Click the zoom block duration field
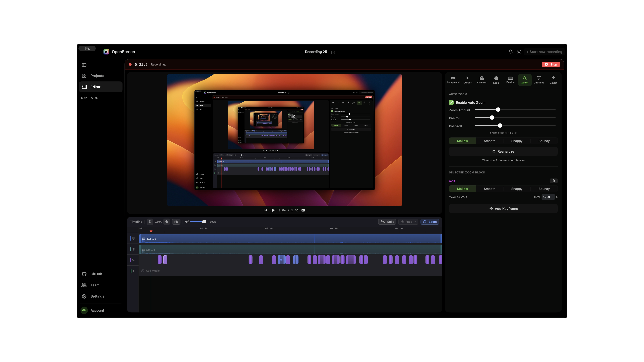This screenshot has height=362, width=644. click(548, 197)
